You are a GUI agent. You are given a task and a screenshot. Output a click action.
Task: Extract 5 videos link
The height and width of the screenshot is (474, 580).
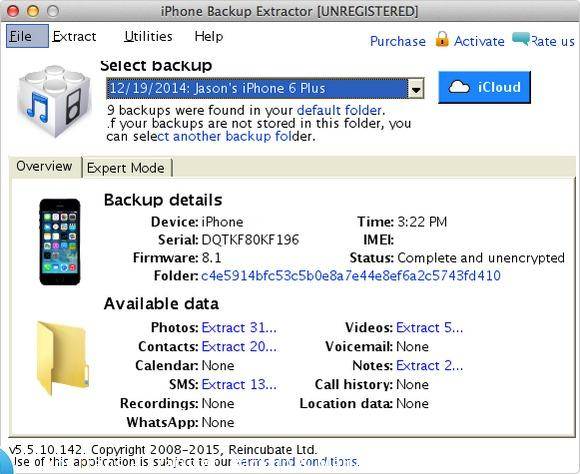[429, 328]
